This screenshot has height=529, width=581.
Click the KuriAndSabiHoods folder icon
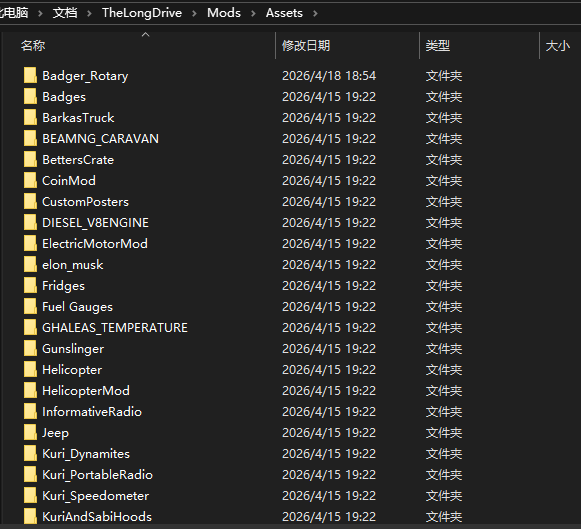click(30, 516)
